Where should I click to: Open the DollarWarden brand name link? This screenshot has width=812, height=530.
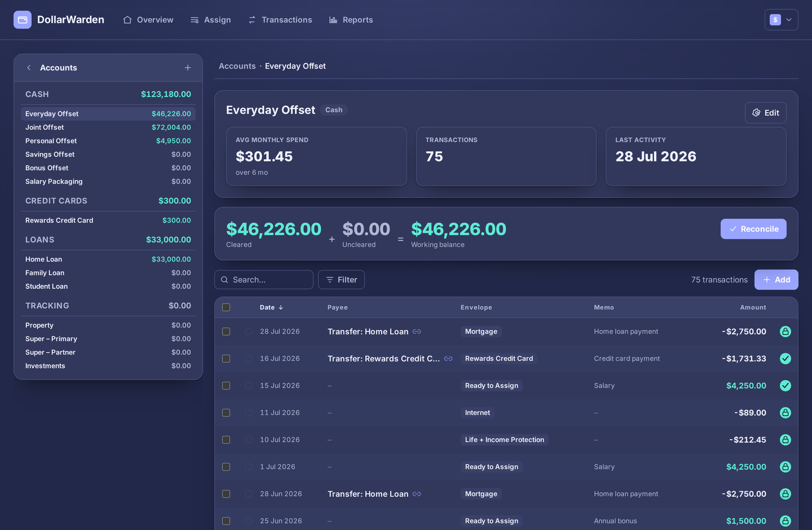71,20
